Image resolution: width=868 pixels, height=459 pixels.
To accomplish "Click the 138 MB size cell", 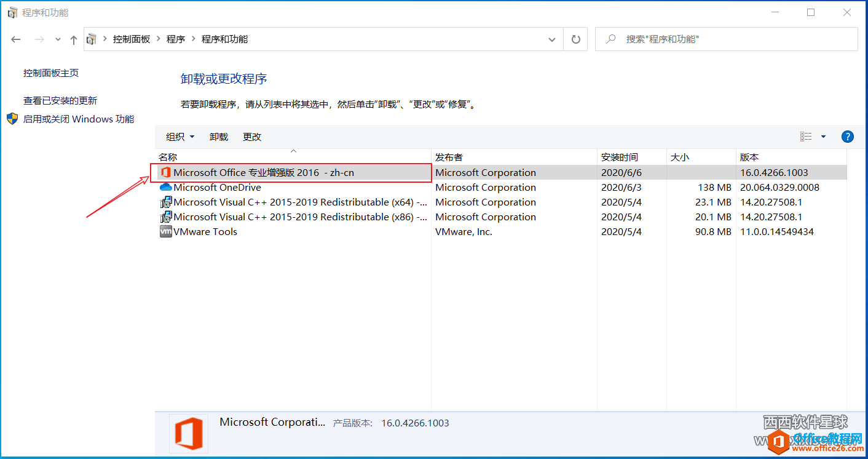I will (714, 187).
